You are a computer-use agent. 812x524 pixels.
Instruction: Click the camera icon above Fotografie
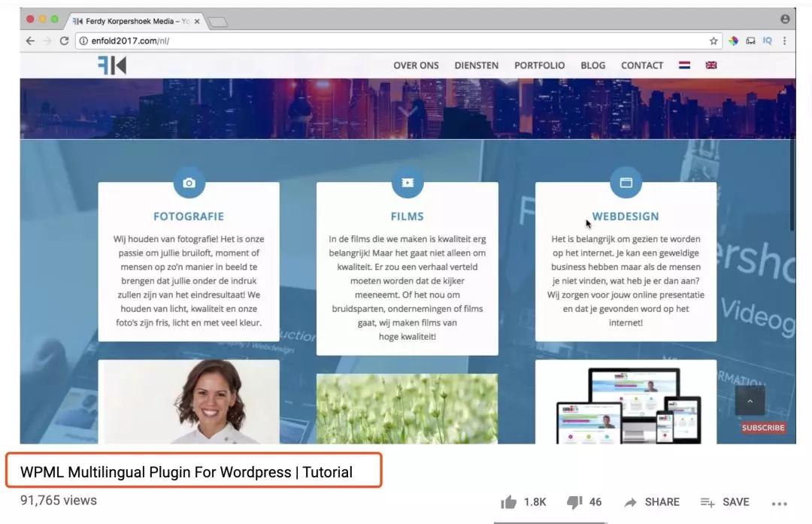coord(189,183)
